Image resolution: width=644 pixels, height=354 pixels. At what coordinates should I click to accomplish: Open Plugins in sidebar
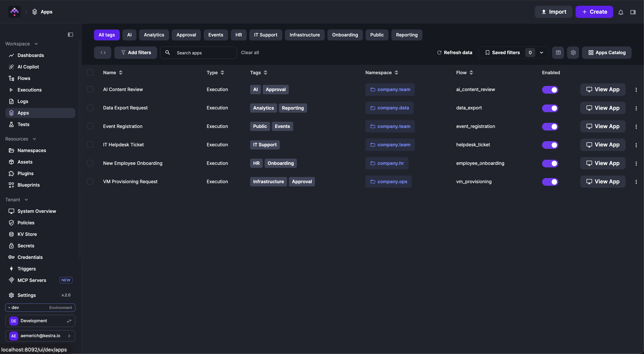(x=40, y=173)
